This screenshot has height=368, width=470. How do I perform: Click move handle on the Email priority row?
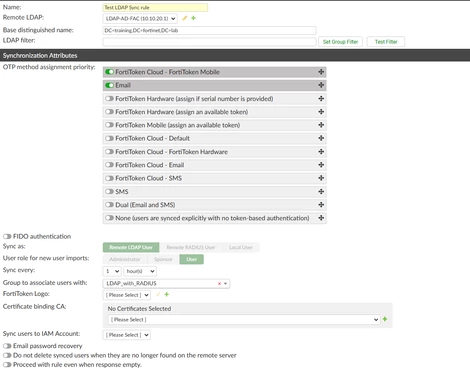[x=321, y=85]
